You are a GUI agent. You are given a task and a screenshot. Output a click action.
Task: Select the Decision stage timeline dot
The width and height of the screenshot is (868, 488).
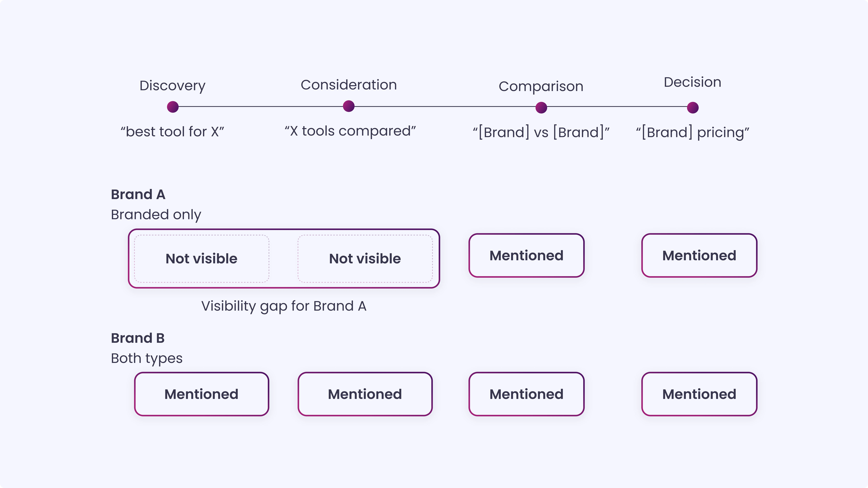pos(693,108)
